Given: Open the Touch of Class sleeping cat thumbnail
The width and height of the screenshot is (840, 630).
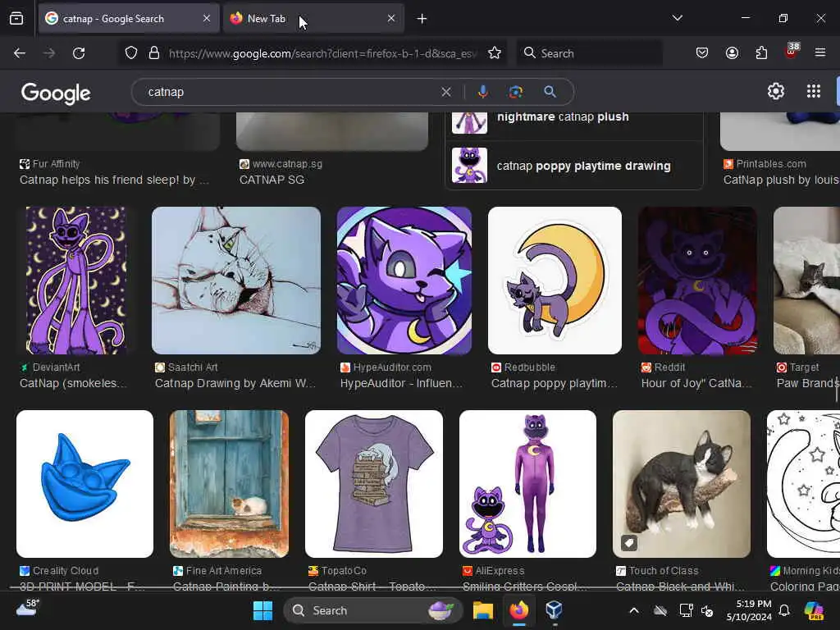Looking at the screenshot, I should [x=682, y=484].
